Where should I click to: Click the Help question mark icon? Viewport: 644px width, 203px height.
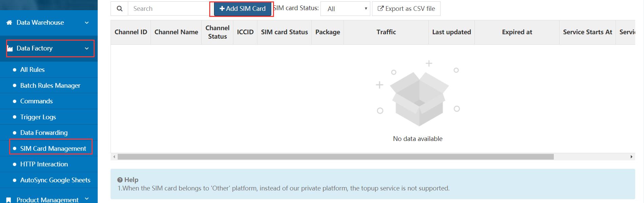click(x=120, y=180)
